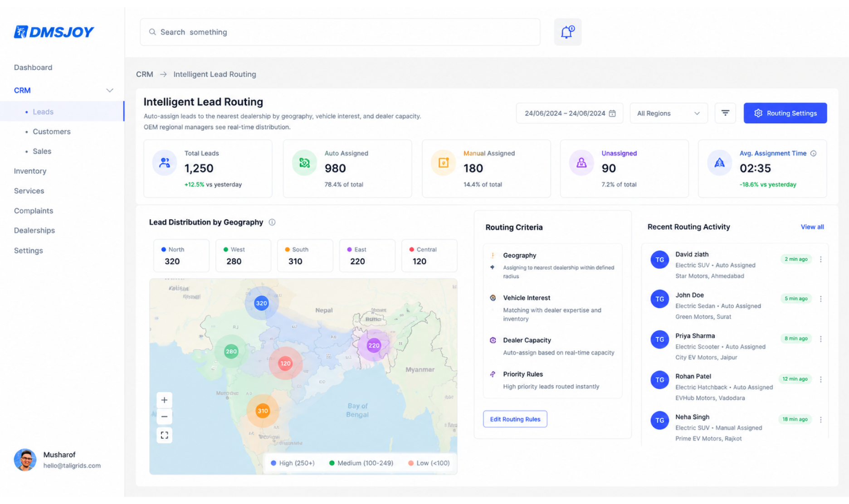This screenshot has height=504, width=849.
Task: Select Leads under CRM
Action: 62,111
